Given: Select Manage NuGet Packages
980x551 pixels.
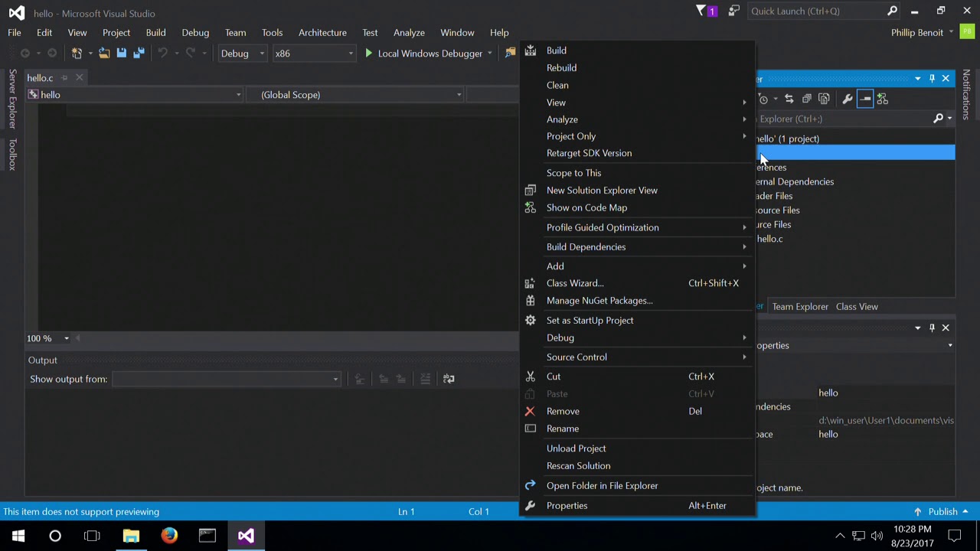Looking at the screenshot, I should tap(637, 301).
